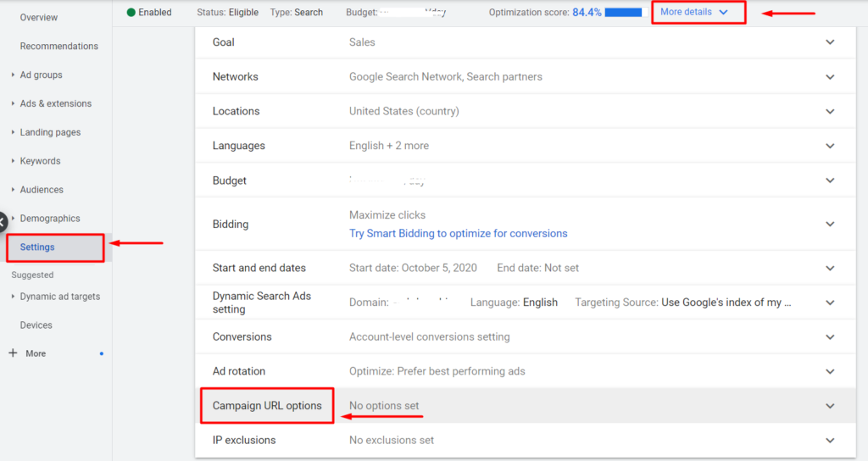Expand the Goal setting chevron

click(x=830, y=42)
